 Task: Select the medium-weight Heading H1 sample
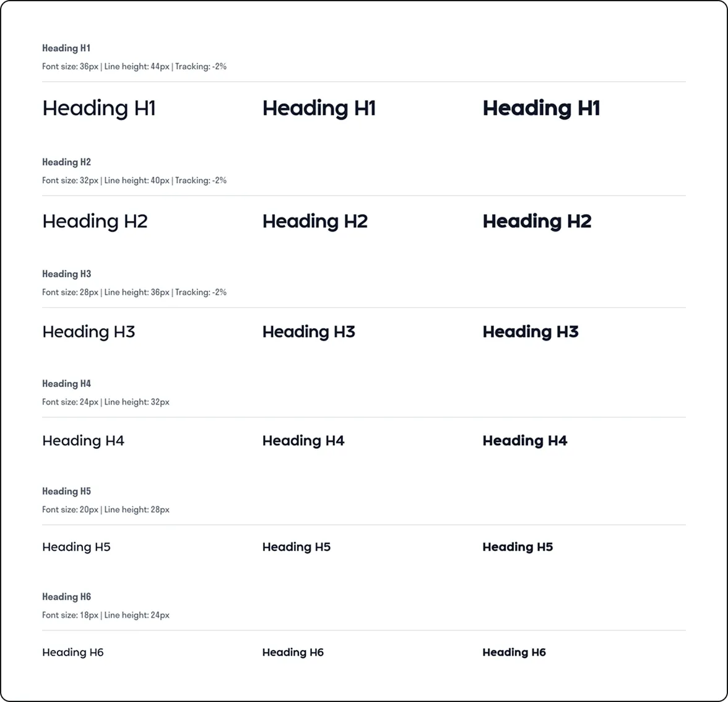click(x=319, y=109)
